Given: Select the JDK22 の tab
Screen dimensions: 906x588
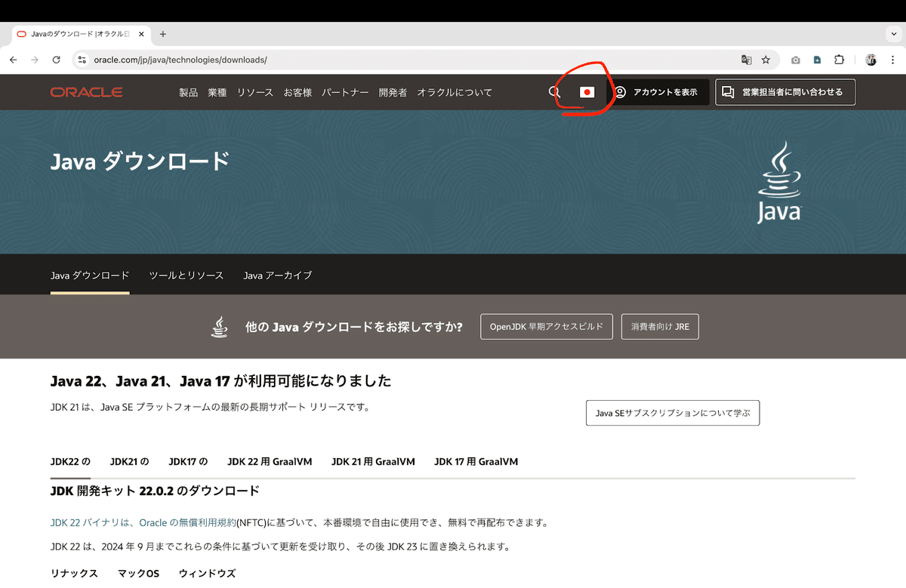Looking at the screenshot, I should pyautogui.click(x=70, y=461).
